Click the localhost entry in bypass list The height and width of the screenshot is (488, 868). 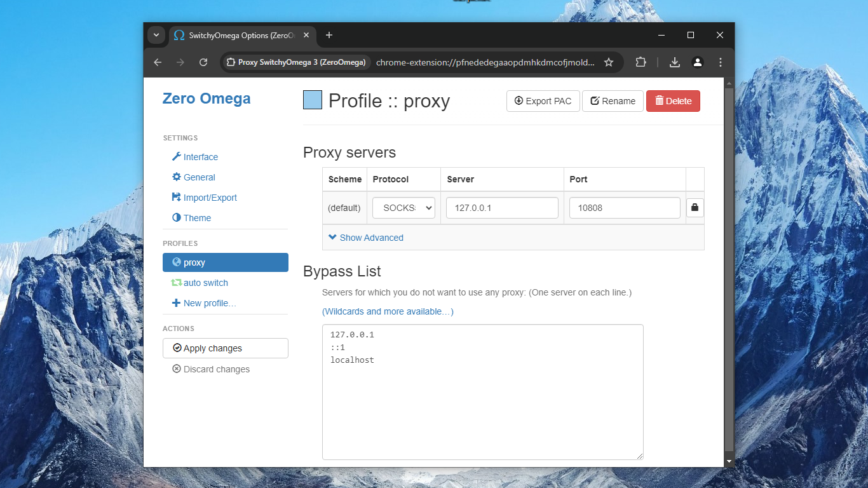click(x=352, y=360)
